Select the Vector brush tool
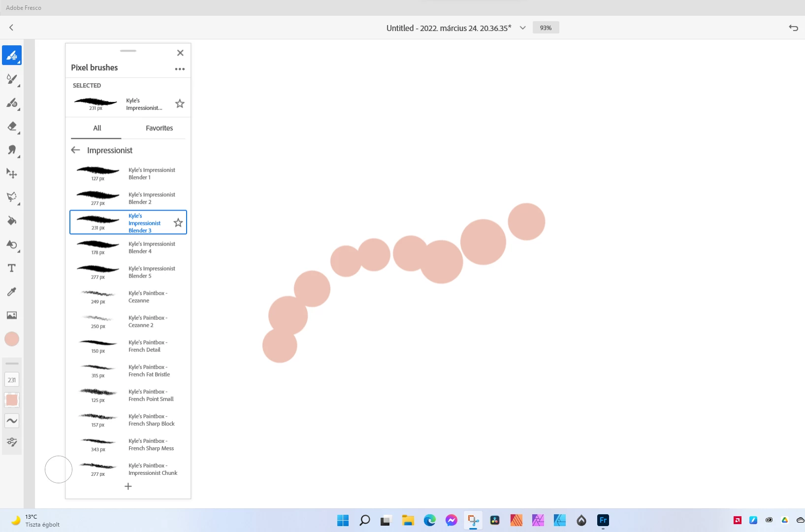The width and height of the screenshot is (805, 532). pos(12,102)
